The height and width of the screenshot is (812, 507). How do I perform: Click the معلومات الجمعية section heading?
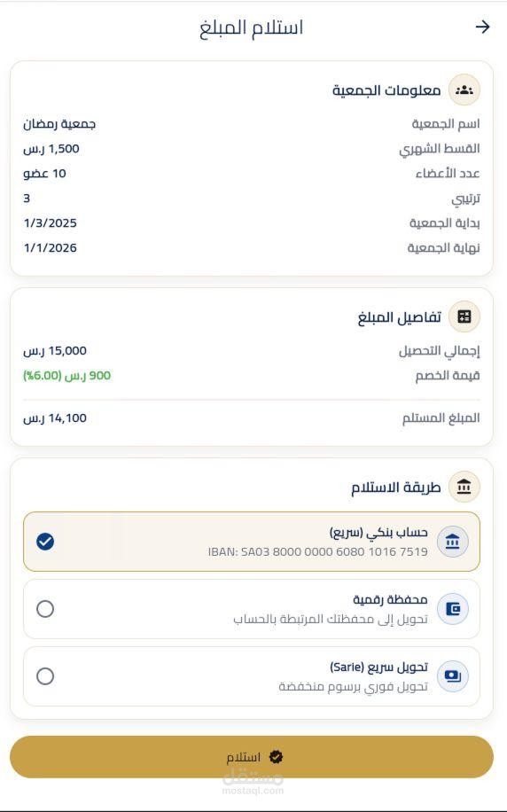[386, 90]
